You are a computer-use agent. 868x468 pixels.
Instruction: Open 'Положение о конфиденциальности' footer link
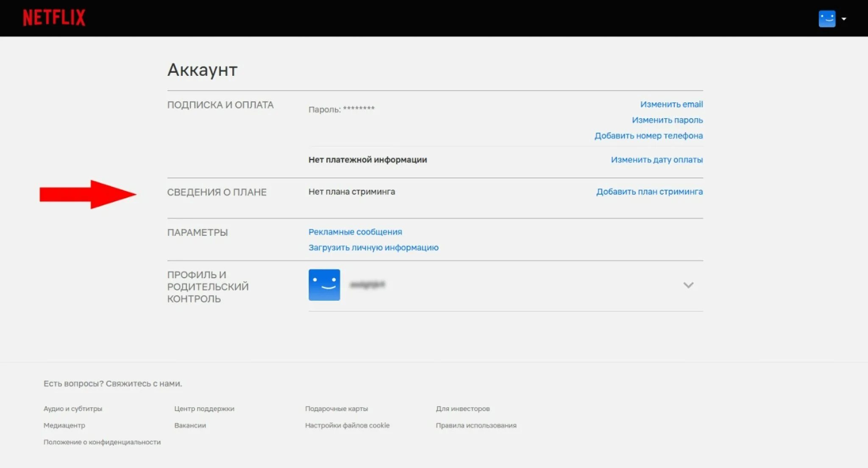click(102, 442)
